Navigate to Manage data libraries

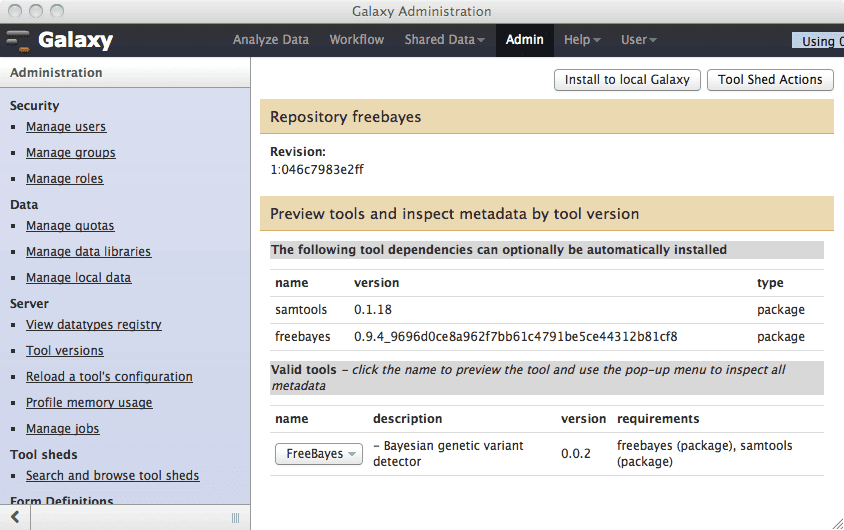[x=88, y=252]
